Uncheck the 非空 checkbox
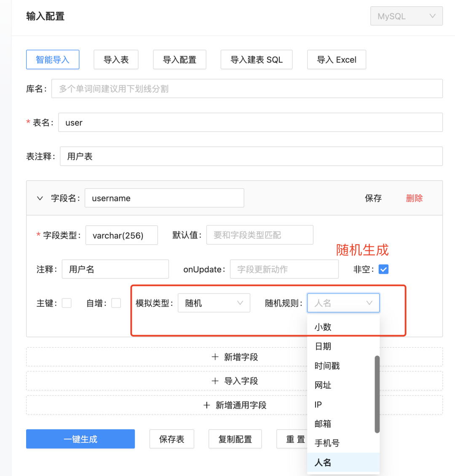This screenshot has height=476, width=455. pyautogui.click(x=383, y=270)
